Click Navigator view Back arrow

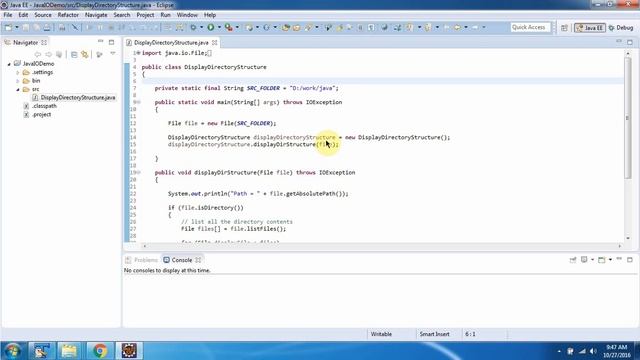(x=38, y=54)
